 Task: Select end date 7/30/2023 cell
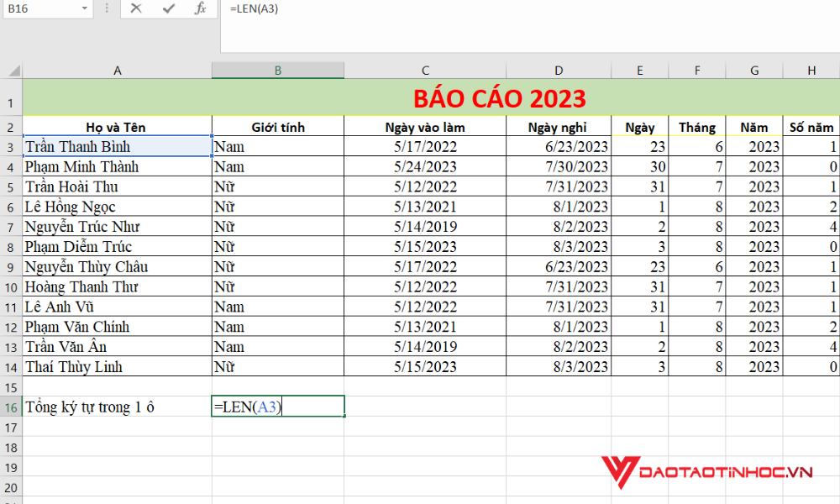point(559,166)
